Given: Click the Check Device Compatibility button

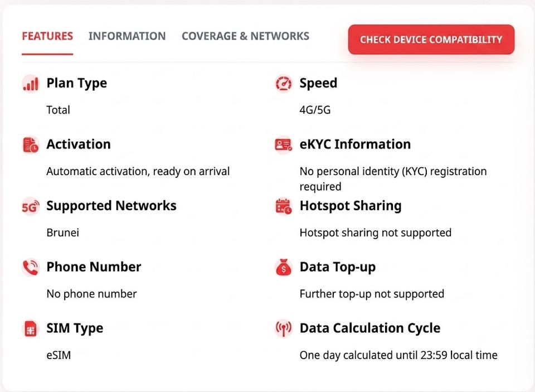Looking at the screenshot, I should pos(431,39).
